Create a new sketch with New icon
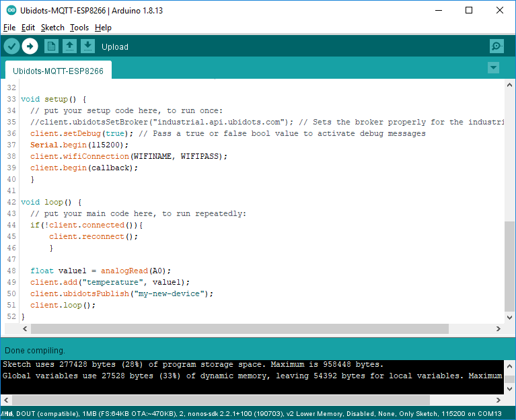This screenshot has height=420, width=516. tap(51, 46)
